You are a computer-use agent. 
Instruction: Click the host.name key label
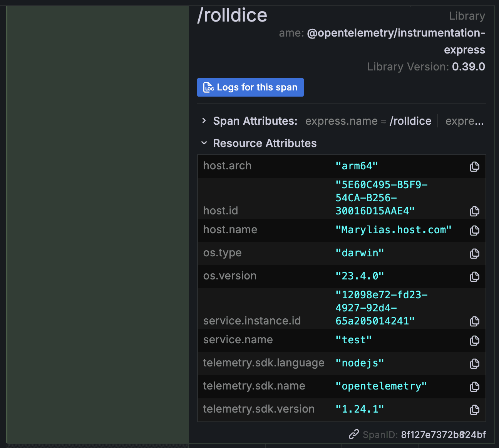pos(230,230)
